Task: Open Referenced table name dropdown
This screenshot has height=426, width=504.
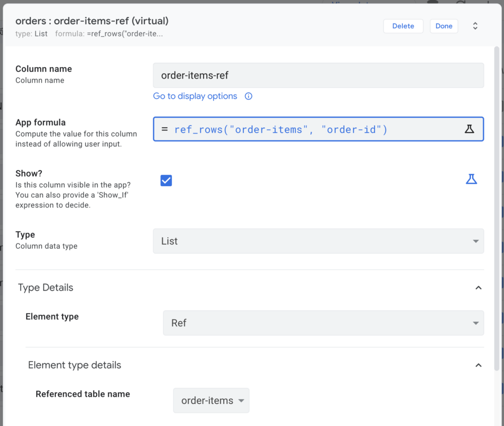Action: (211, 400)
